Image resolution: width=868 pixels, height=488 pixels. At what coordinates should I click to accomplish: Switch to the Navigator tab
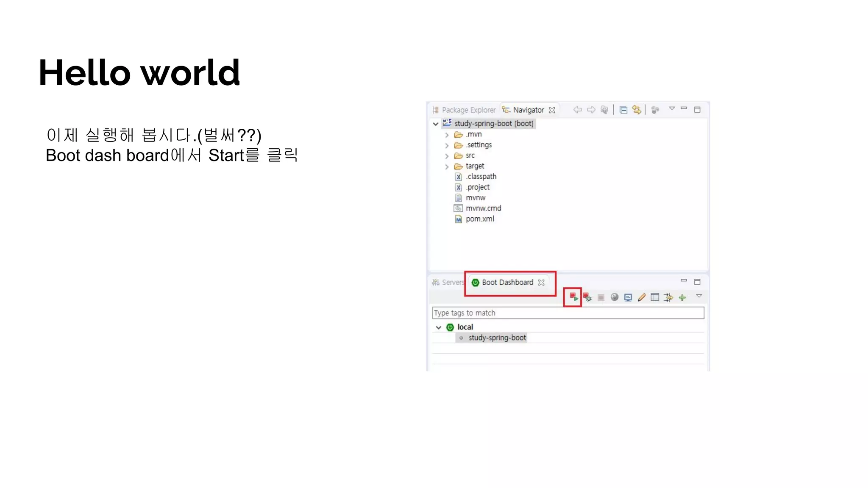(x=523, y=110)
